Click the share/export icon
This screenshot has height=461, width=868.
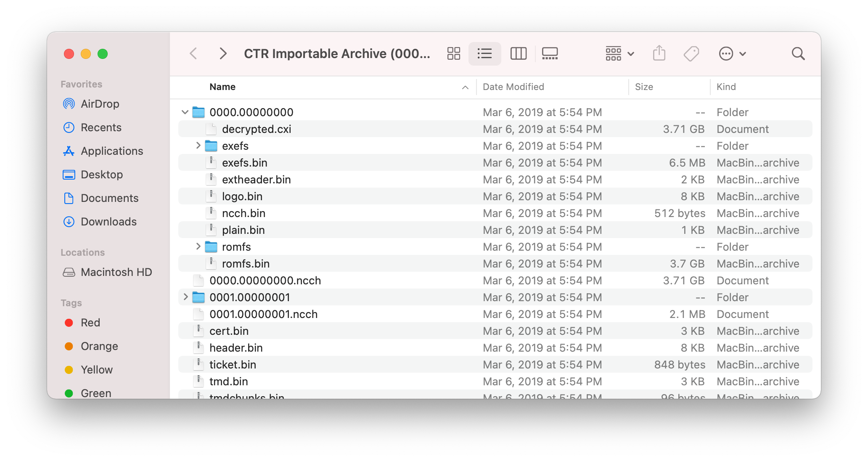point(659,53)
